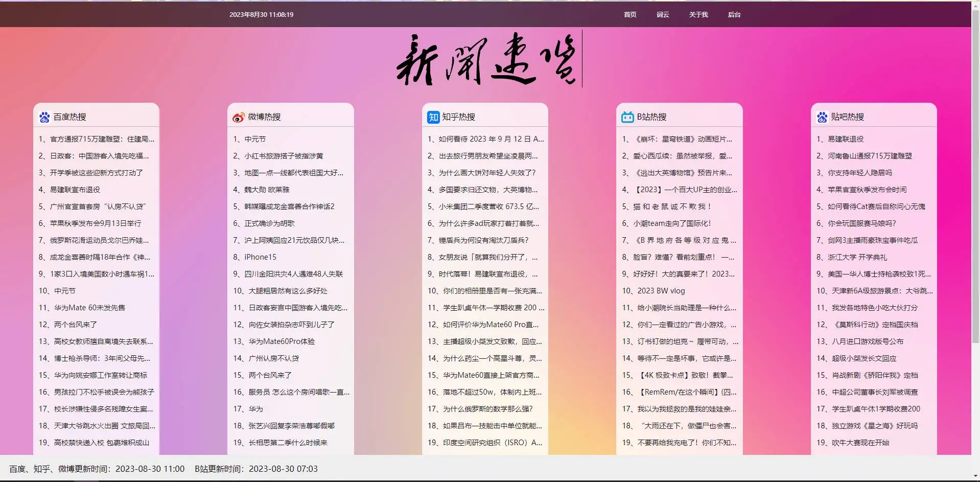Click the header date 2023年8月30 clock text
The height and width of the screenshot is (482, 980).
261,15
